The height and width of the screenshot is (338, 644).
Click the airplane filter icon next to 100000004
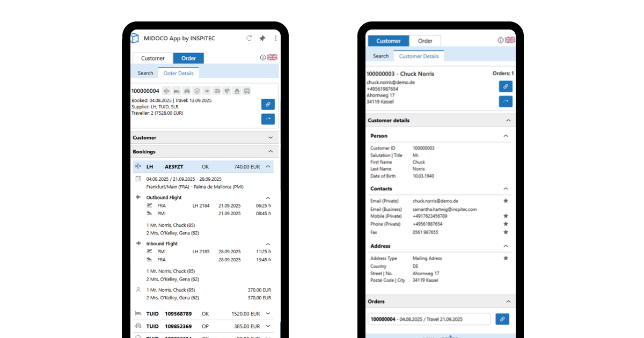pyautogui.click(x=167, y=91)
